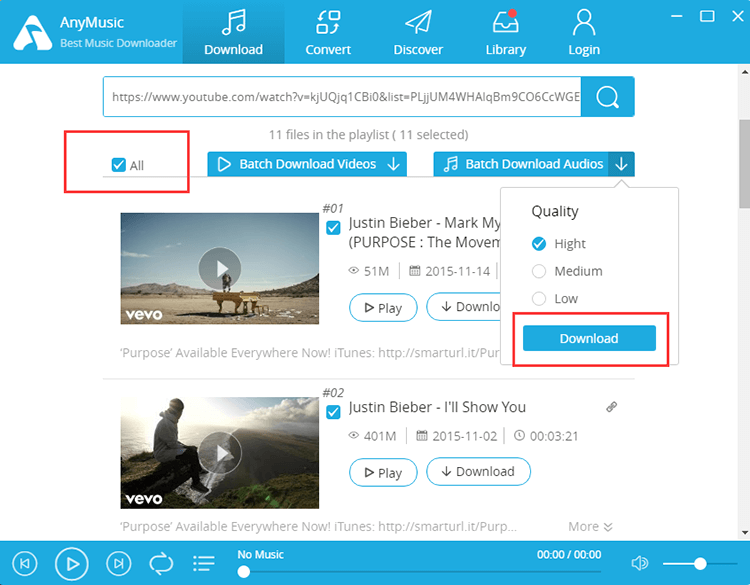Play the Mark My Words video thumbnail
This screenshot has height=585, width=750.
point(220,268)
